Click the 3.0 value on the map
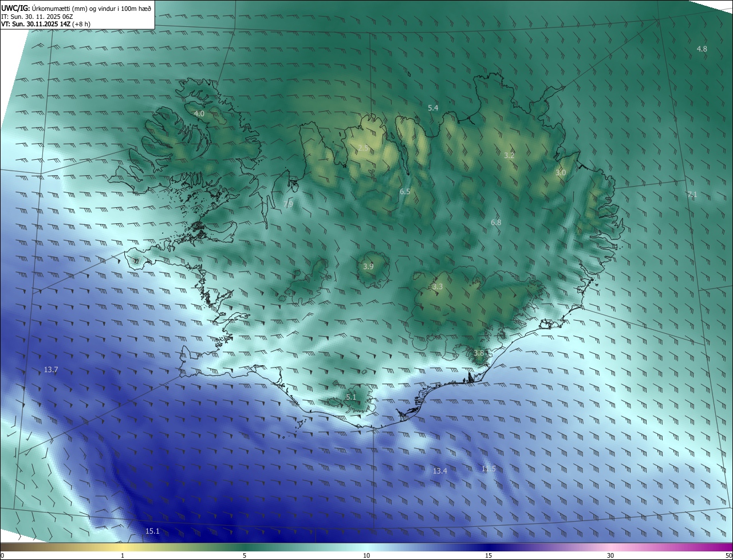 561,173
